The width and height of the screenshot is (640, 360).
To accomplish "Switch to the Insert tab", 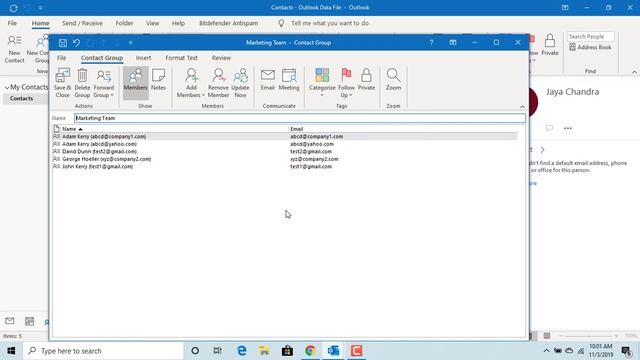I will (143, 58).
